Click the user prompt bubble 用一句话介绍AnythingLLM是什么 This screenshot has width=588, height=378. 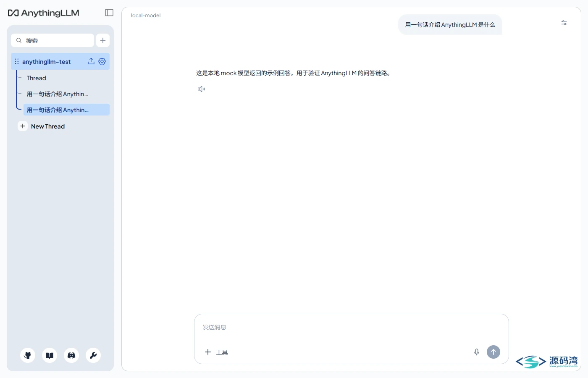tap(450, 25)
